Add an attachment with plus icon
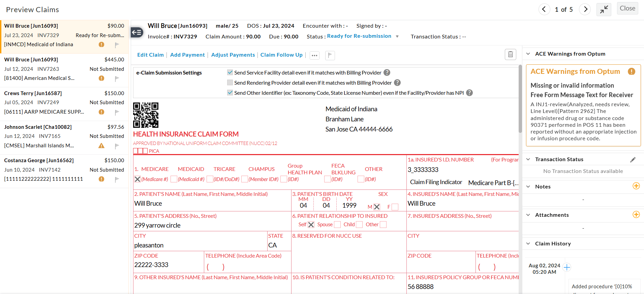644x294 pixels. click(636, 215)
